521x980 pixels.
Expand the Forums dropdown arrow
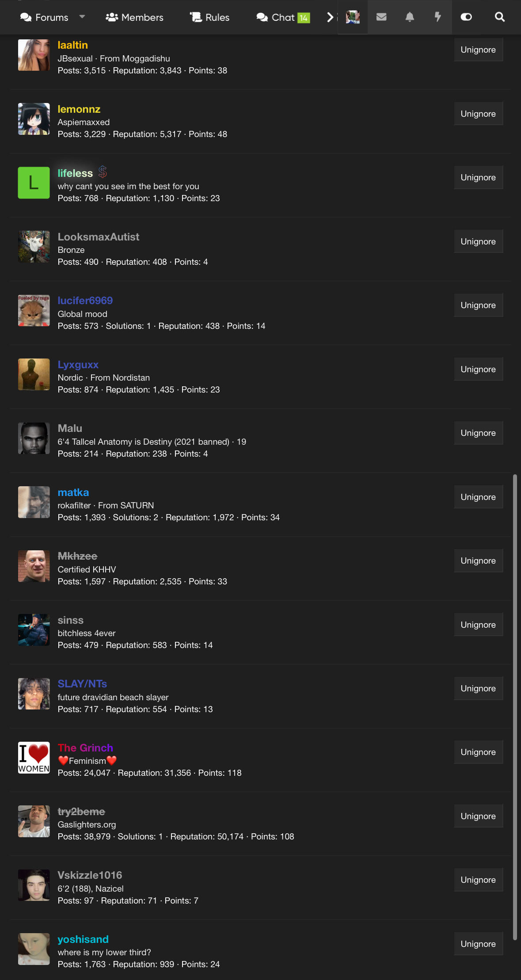click(x=82, y=17)
